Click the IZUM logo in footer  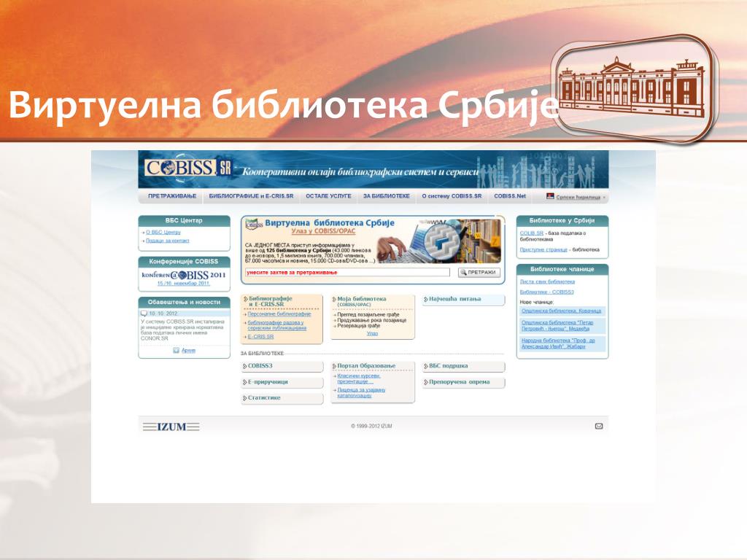[171, 427]
